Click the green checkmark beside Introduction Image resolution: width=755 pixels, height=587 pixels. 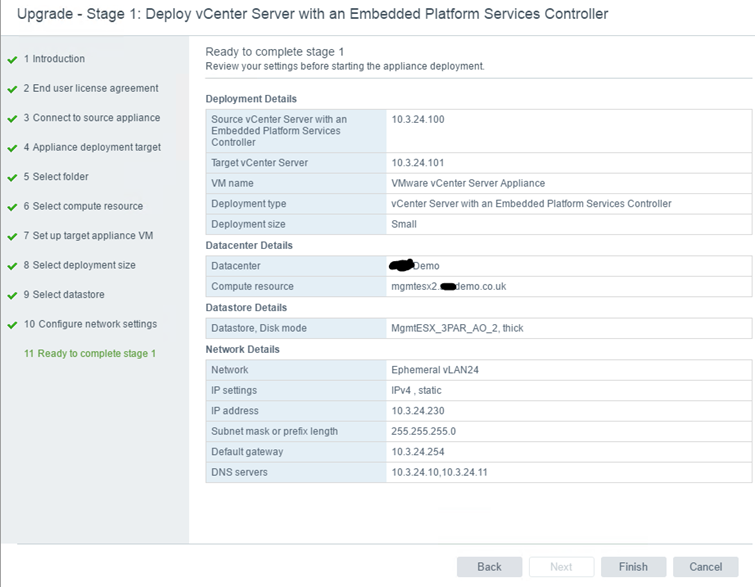[13, 60]
